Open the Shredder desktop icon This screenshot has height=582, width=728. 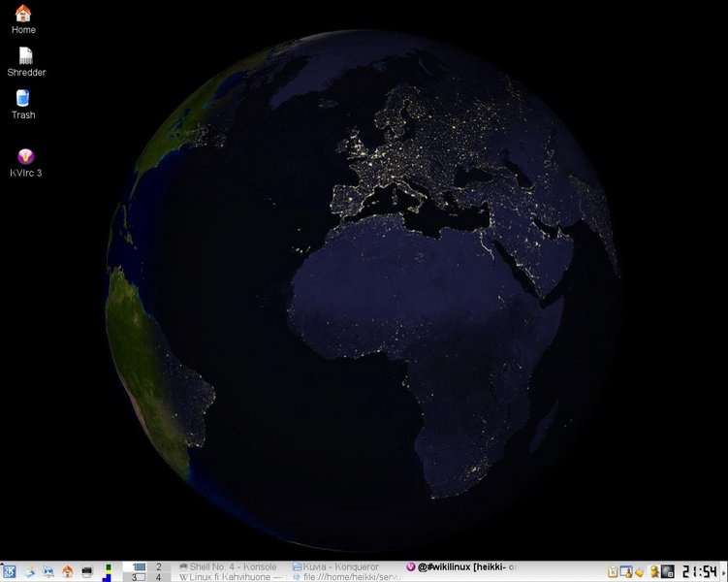tap(26, 56)
